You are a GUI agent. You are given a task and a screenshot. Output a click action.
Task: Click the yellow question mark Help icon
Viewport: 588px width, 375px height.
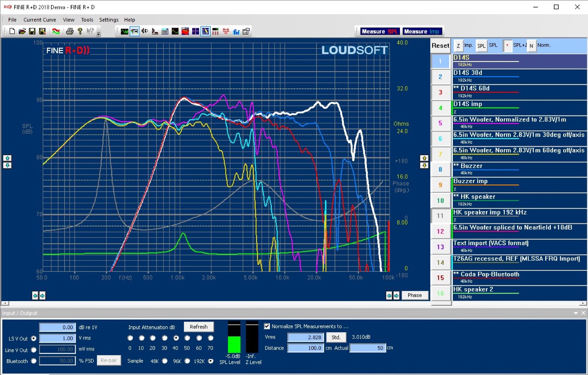click(x=80, y=31)
